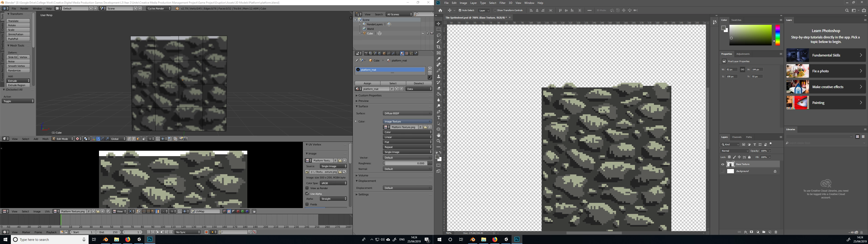This screenshot has width=868, height=244.
Task: Open the Filter menu in Photoshop
Action: point(502,3)
